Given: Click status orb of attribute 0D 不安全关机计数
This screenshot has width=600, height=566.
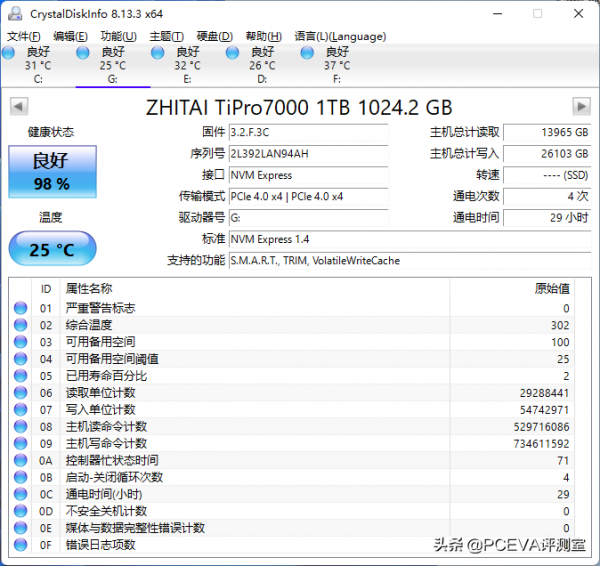Looking at the screenshot, I should tap(21, 511).
